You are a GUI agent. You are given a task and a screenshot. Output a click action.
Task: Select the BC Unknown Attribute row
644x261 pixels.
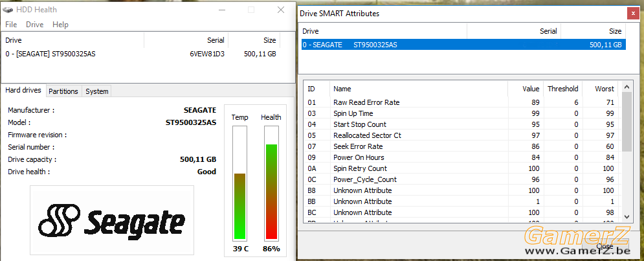(x=463, y=212)
